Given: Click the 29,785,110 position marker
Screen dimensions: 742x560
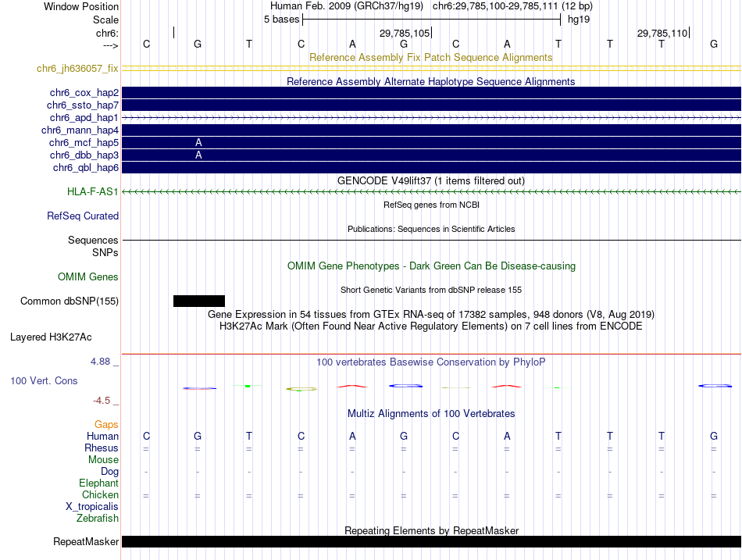Looking at the screenshot, I should tap(663, 33).
